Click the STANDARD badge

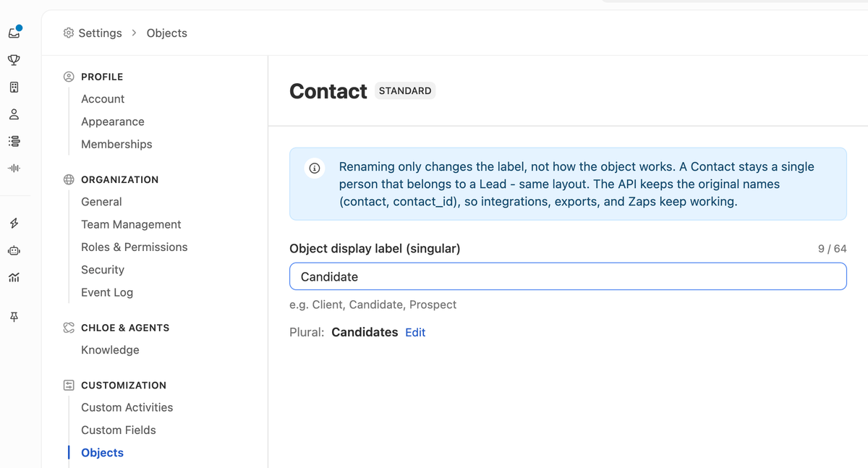(x=405, y=91)
